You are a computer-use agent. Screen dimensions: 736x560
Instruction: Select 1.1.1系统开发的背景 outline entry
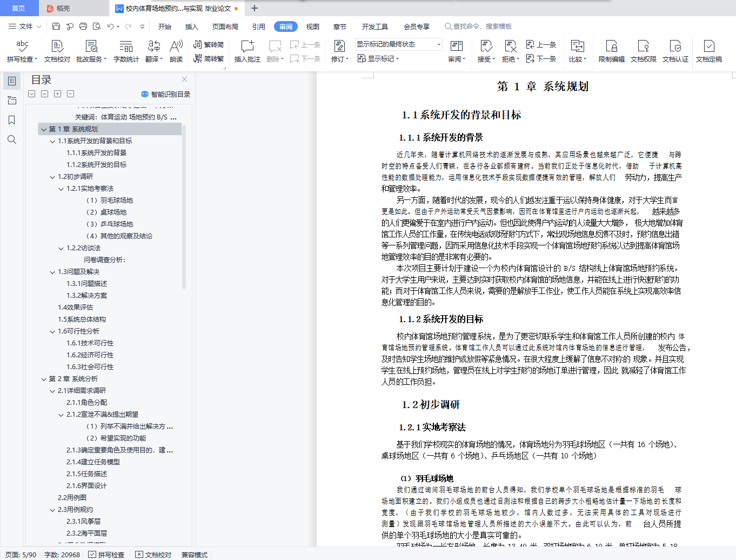click(x=97, y=153)
